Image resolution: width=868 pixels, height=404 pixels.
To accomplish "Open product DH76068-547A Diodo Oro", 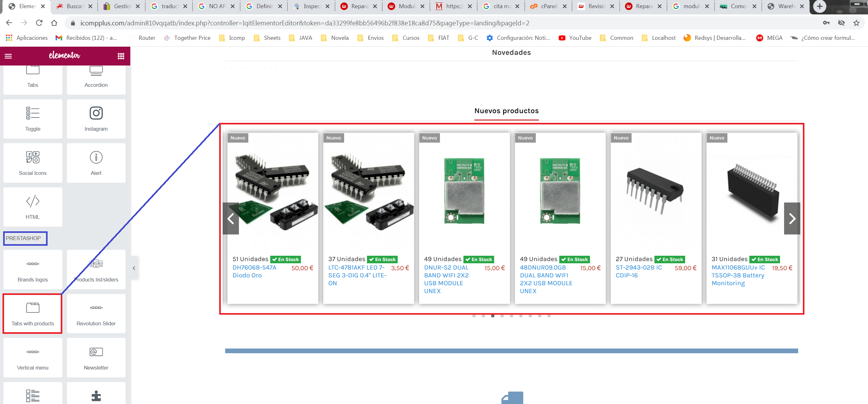I will [x=254, y=271].
